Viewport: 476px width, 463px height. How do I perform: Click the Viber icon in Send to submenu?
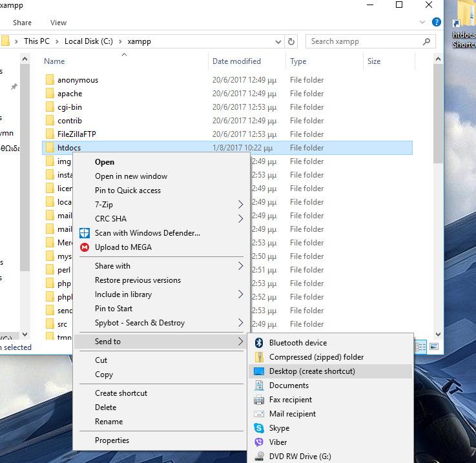(x=259, y=442)
